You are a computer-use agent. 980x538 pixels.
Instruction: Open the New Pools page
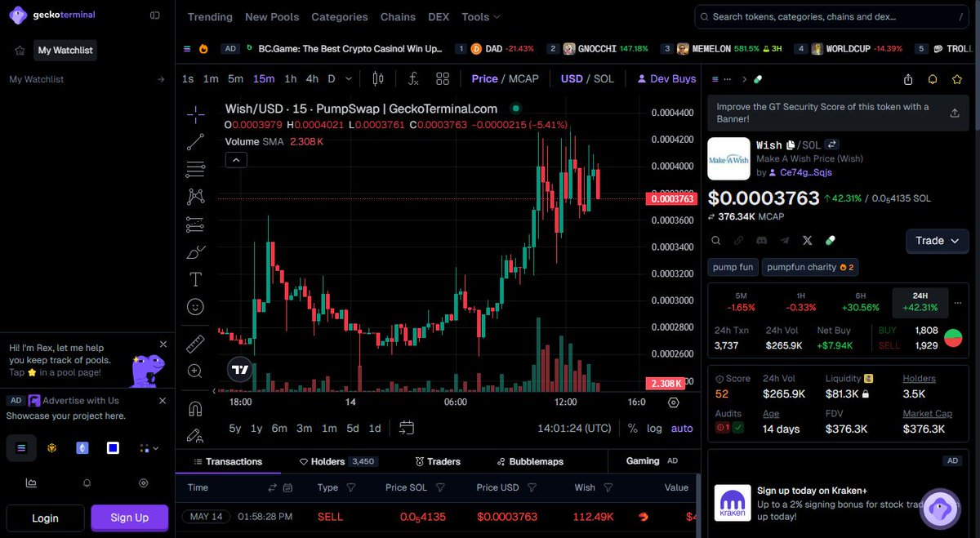tap(272, 16)
